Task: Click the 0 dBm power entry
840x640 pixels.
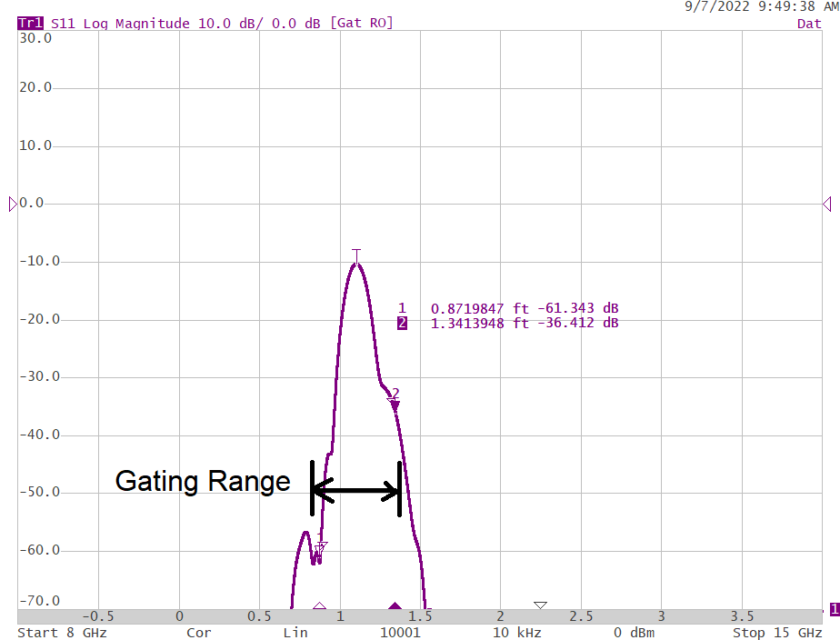Action: (x=635, y=633)
